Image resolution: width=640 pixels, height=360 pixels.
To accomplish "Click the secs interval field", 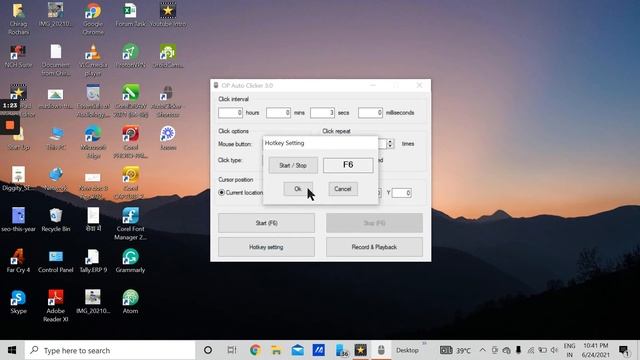I will (322, 112).
